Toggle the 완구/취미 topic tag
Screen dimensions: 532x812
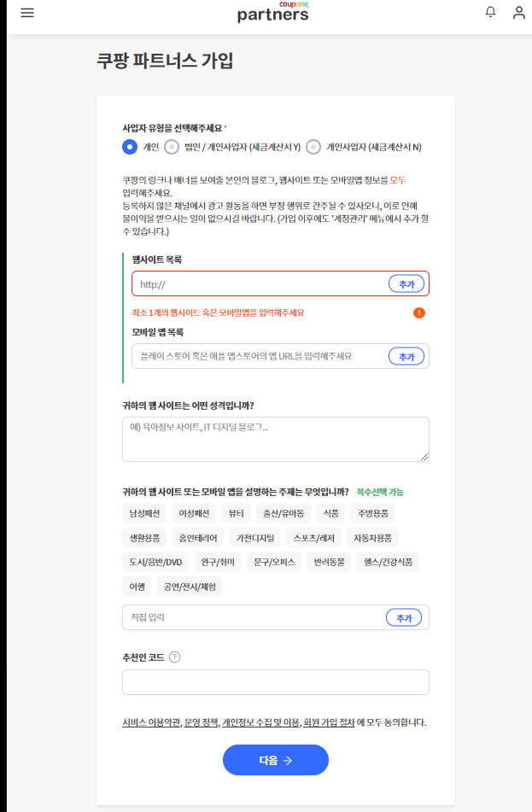(218, 562)
